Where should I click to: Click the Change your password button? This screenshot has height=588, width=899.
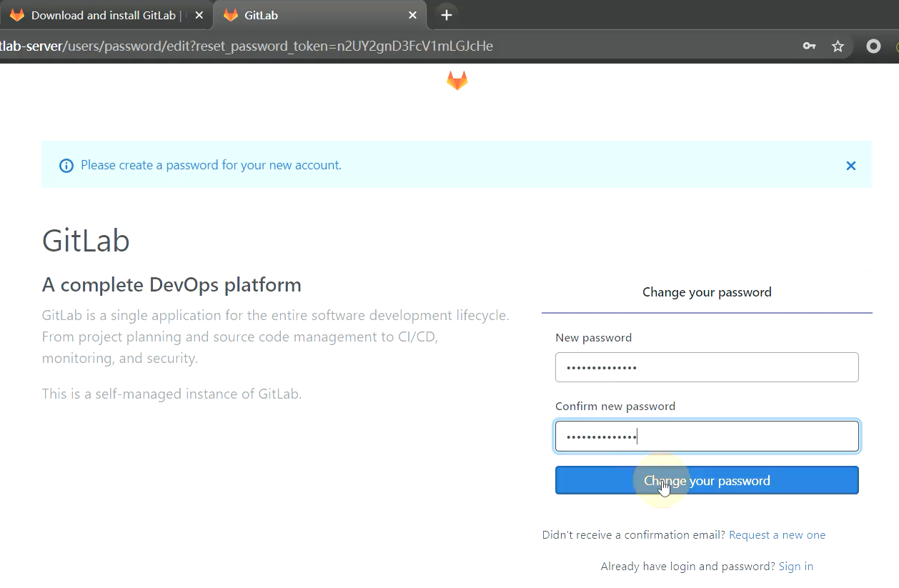[x=707, y=480]
